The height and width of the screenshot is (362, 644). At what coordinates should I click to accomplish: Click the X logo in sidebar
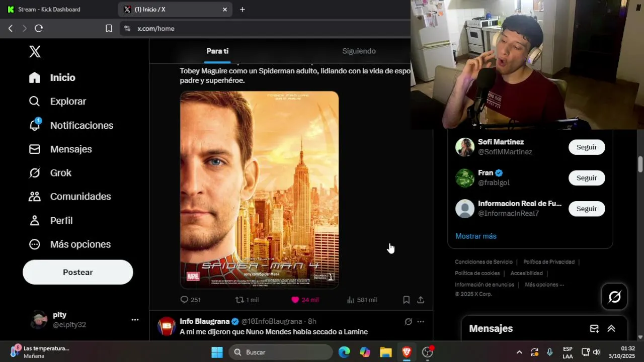pos(35,51)
